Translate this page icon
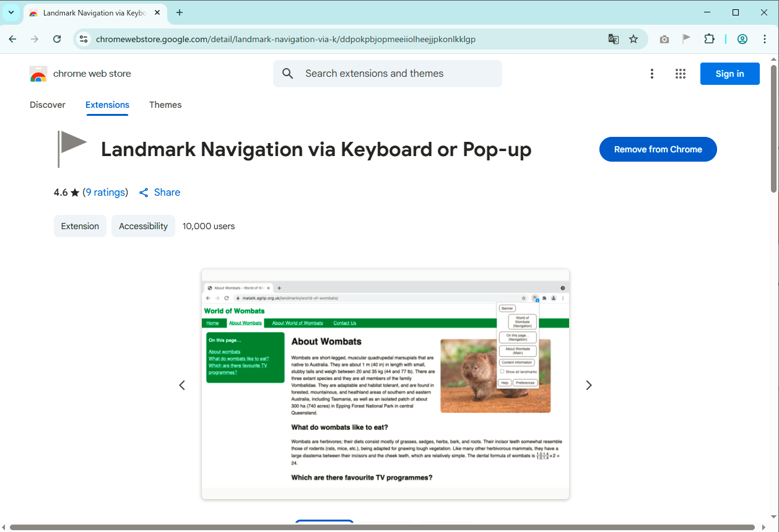The image size is (779, 532). [x=614, y=39]
